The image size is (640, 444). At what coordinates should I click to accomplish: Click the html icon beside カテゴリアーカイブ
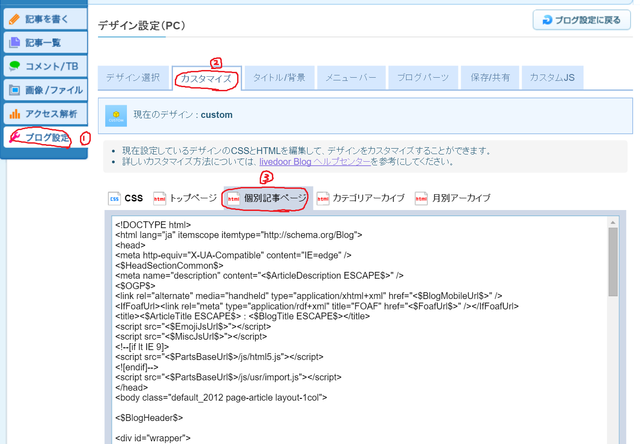click(323, 198)
